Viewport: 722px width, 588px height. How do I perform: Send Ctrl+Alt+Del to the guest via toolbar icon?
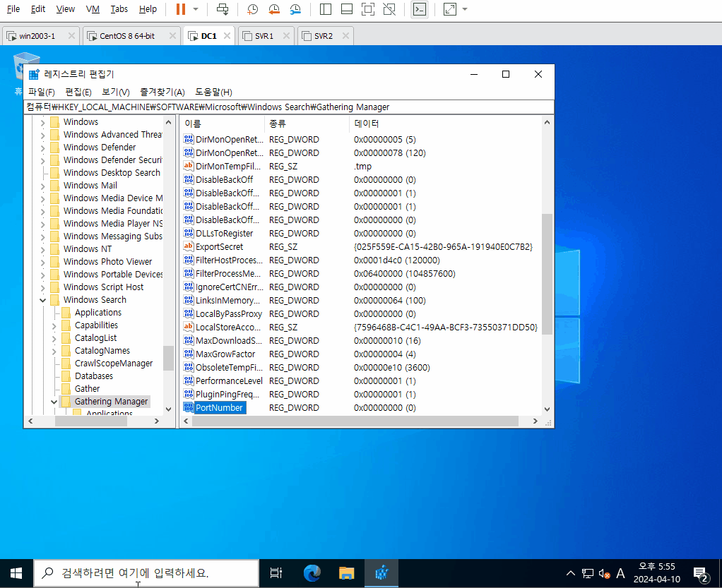223,9
